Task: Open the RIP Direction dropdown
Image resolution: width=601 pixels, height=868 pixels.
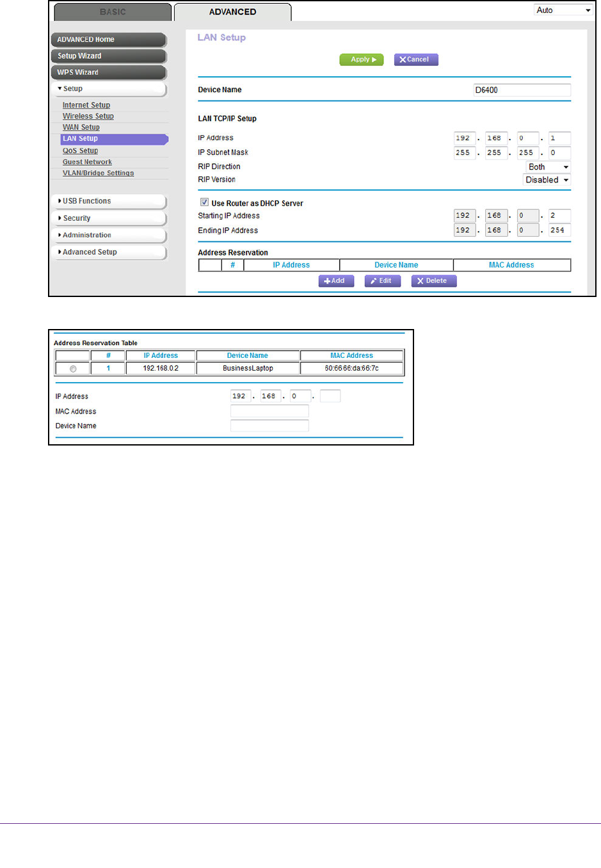Action: [x=548, y=167]
